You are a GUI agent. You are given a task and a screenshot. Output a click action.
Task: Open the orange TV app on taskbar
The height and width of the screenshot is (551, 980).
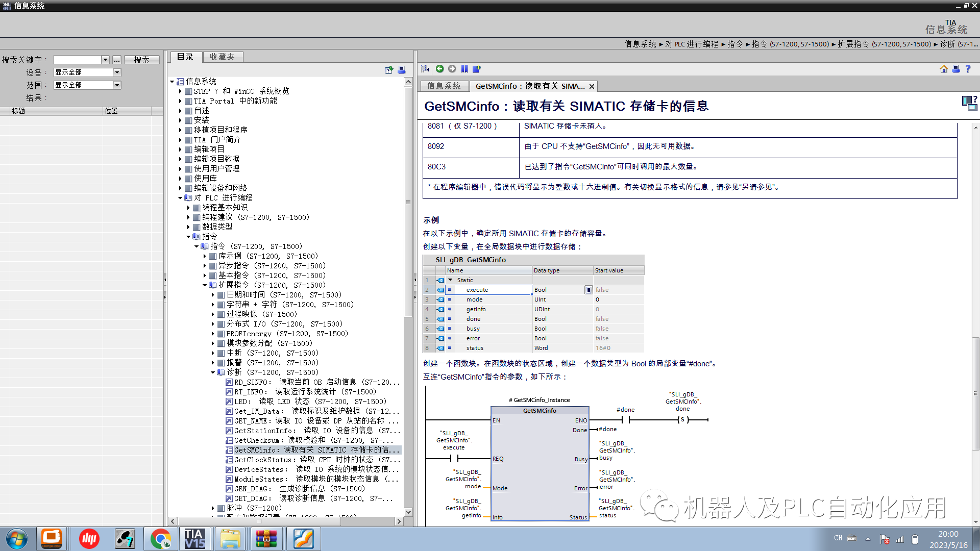coord(51,538)
